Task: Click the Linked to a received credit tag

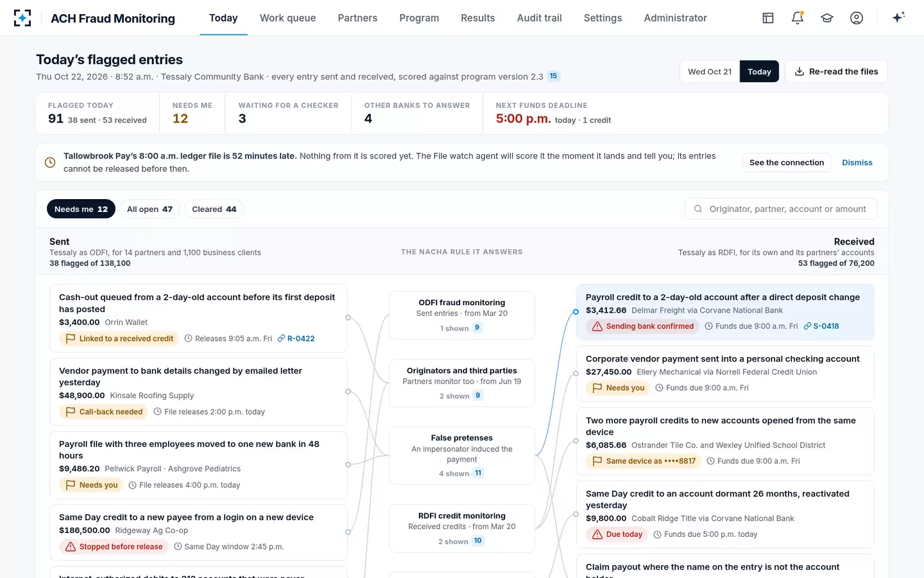Action: [x=119, y=338]
